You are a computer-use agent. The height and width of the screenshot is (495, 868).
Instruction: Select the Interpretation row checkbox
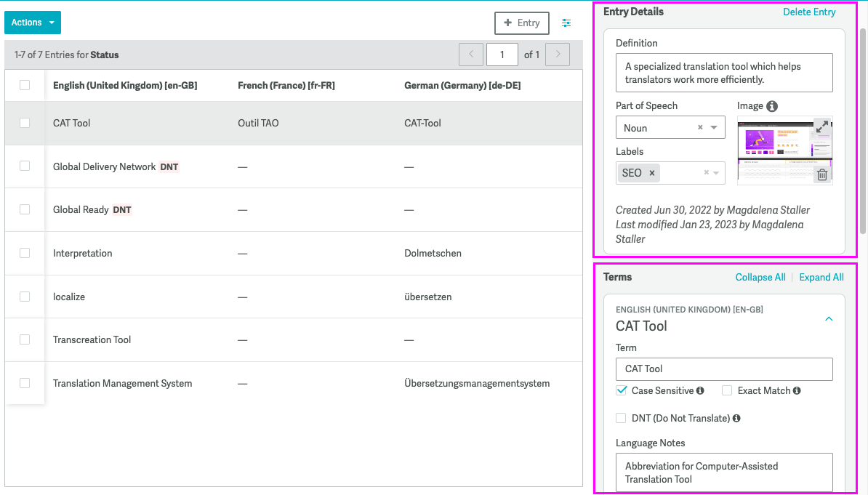[x=25, y=253]
